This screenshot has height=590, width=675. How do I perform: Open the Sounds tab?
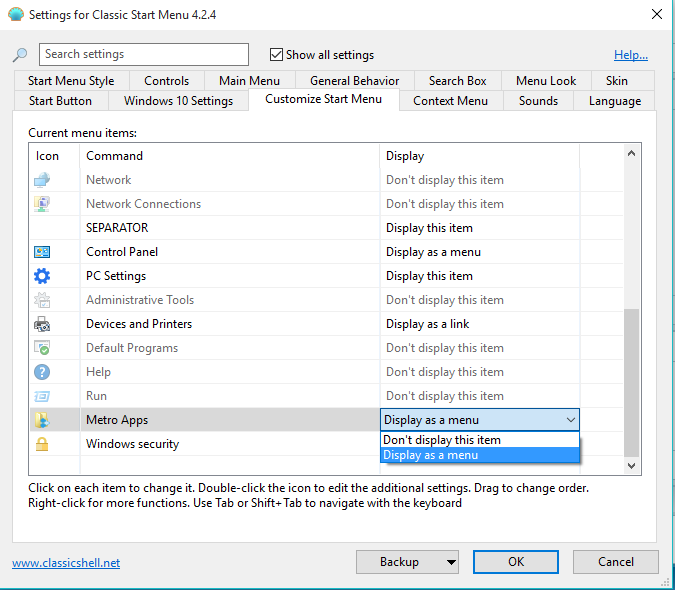click(538, 101)
